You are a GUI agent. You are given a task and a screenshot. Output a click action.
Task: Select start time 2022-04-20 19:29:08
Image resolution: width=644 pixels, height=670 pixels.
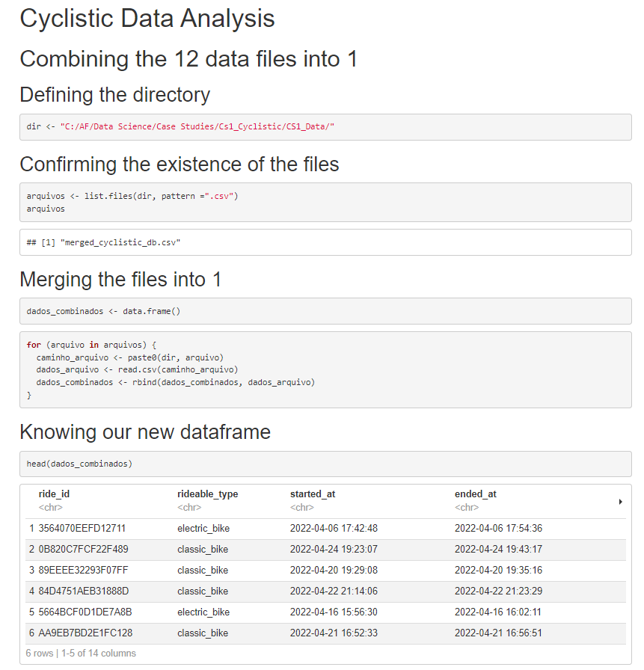[334, 570]
